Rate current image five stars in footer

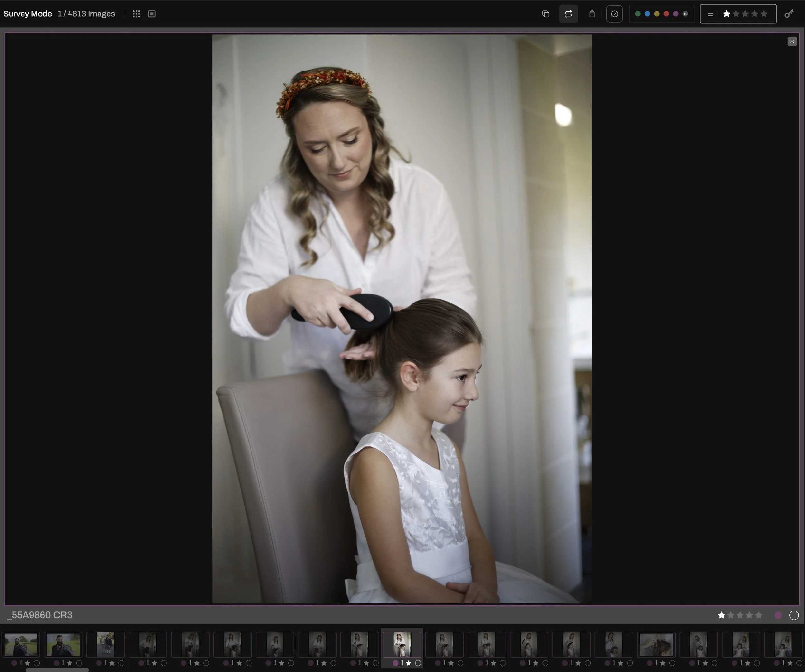click(759, 615)
